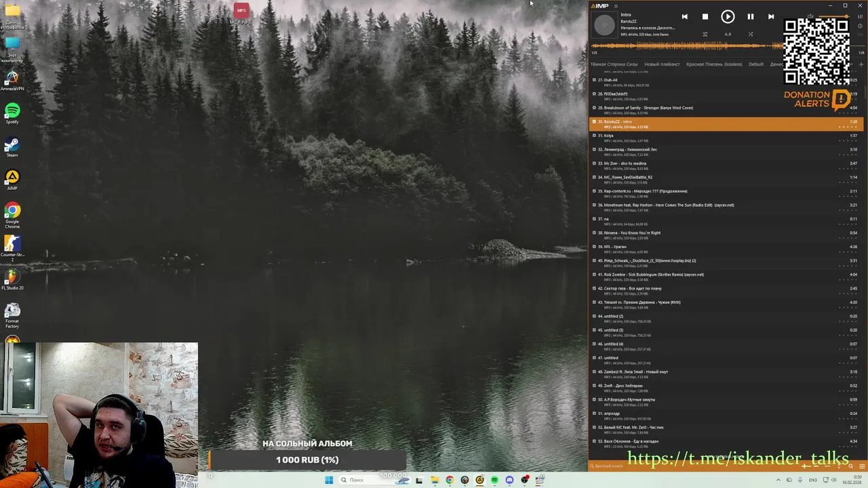Select the FL Studio 20 desktop icon
Screen dimensions: 868x488
point(12,280)
